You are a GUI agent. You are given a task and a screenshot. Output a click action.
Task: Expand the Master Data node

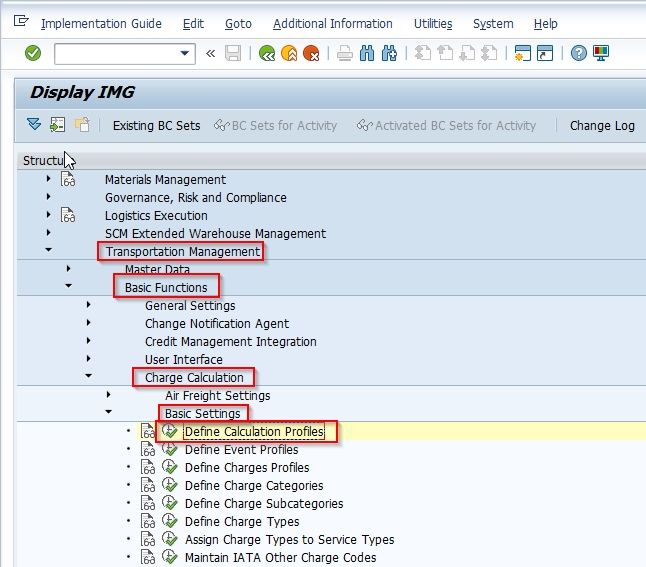click(68, 269)
